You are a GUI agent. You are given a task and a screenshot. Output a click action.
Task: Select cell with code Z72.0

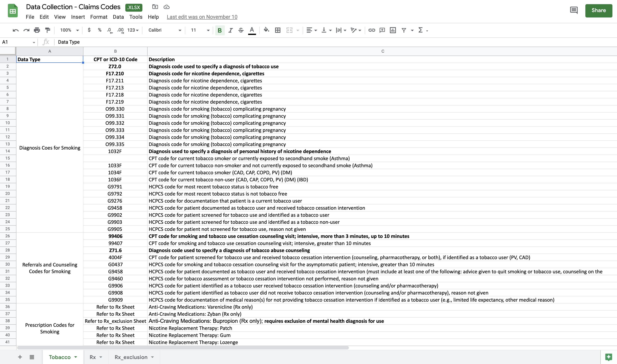[x=115, y=67]
